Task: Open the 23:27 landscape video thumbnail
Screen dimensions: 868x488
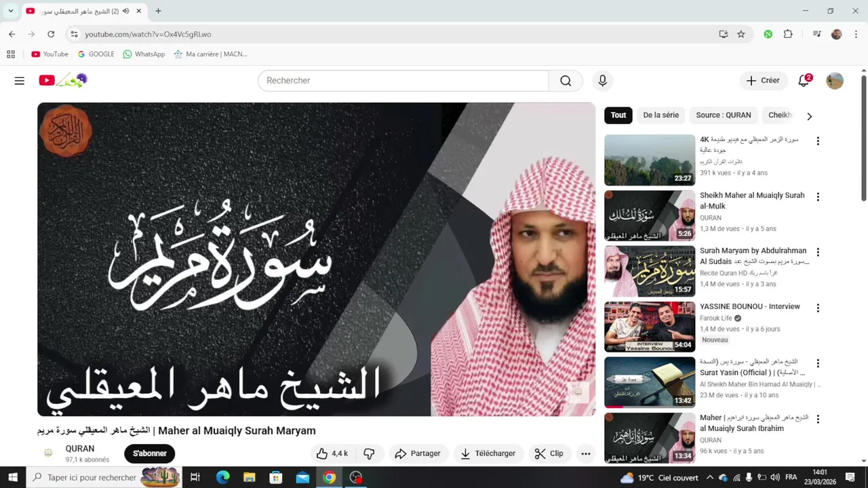Action: 650,160
